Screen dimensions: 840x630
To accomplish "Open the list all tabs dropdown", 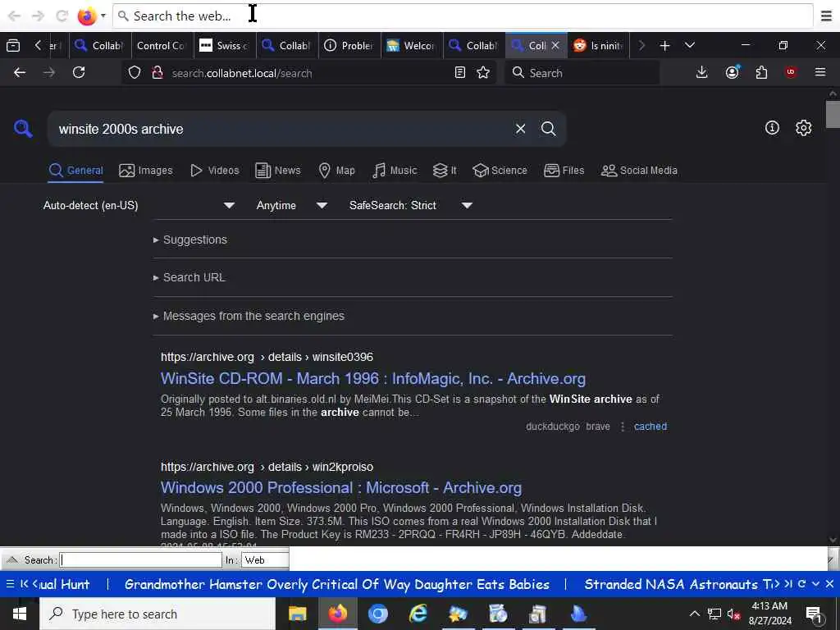I will [689, 46].
